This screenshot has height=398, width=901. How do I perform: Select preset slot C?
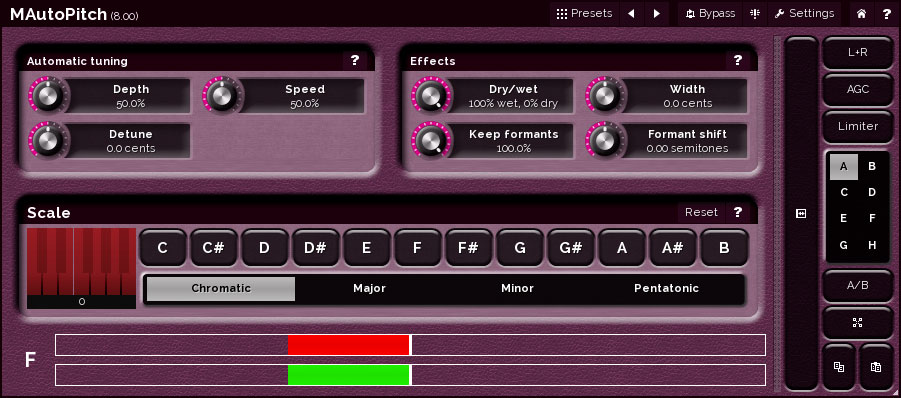[844, 192]
